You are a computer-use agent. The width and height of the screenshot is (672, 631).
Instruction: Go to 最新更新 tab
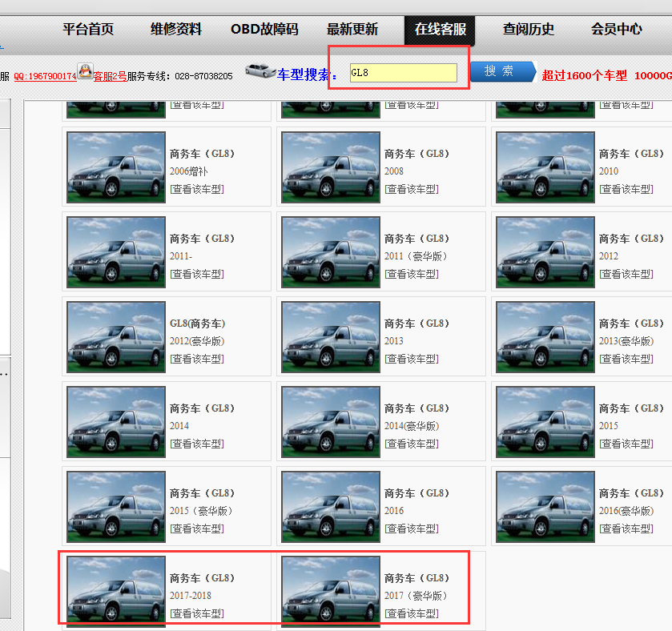point(352,29)
